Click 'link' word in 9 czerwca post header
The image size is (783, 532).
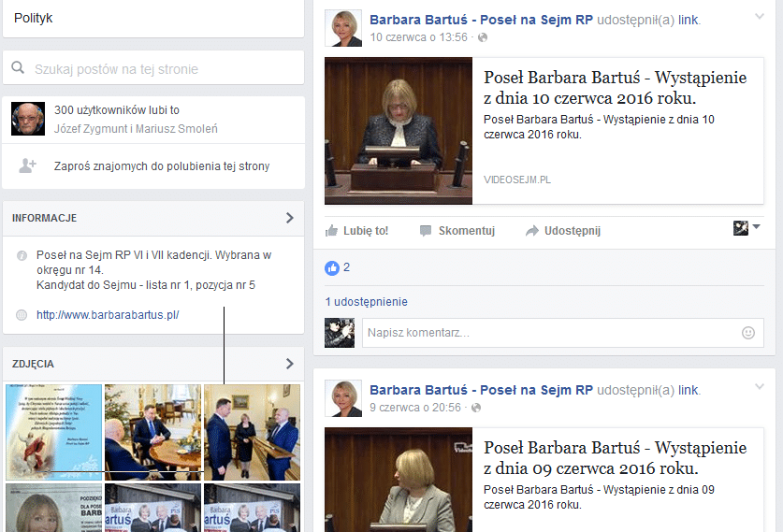(x=689, y=390)
